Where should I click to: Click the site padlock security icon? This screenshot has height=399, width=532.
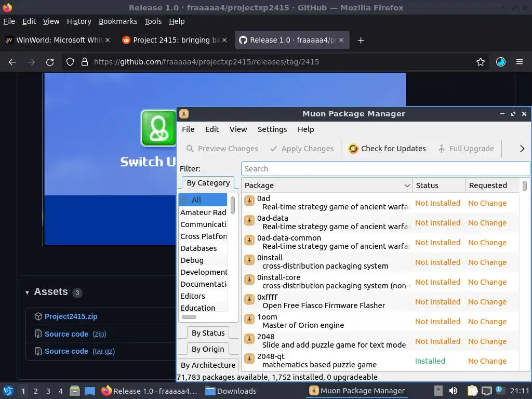[85, 62]
